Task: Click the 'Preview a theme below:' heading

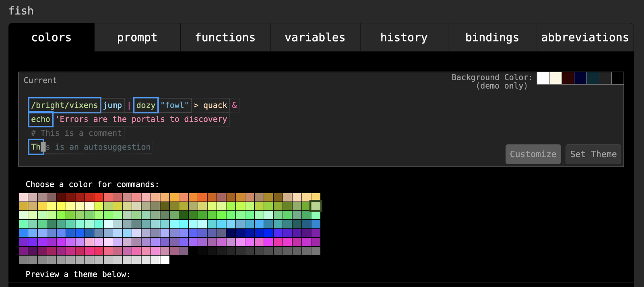Action: [x=78, y=274]
